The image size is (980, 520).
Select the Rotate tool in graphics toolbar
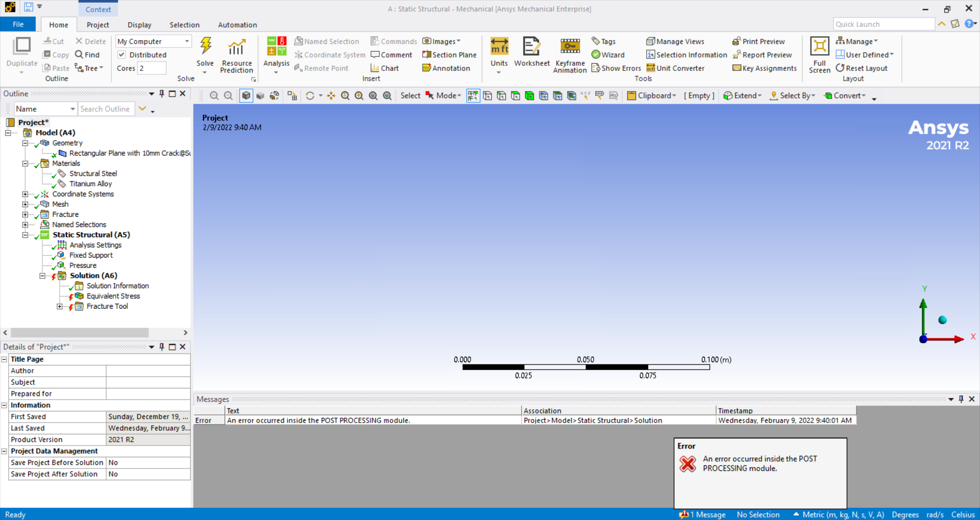point(310,95)
